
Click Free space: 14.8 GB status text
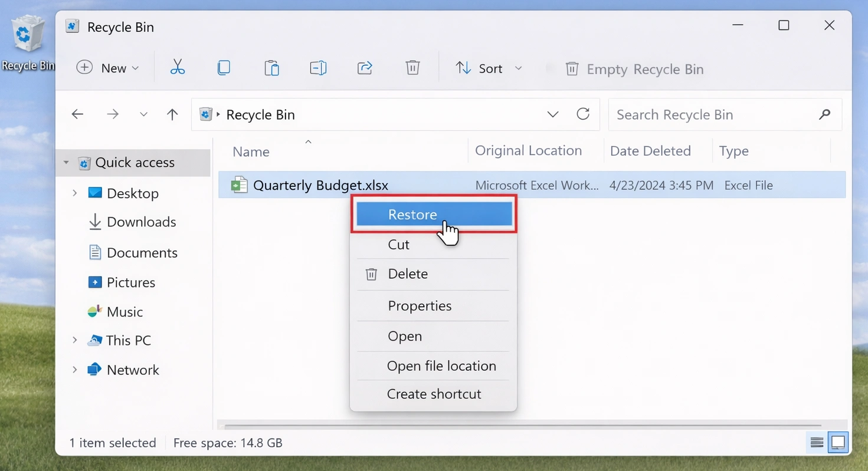228,443
